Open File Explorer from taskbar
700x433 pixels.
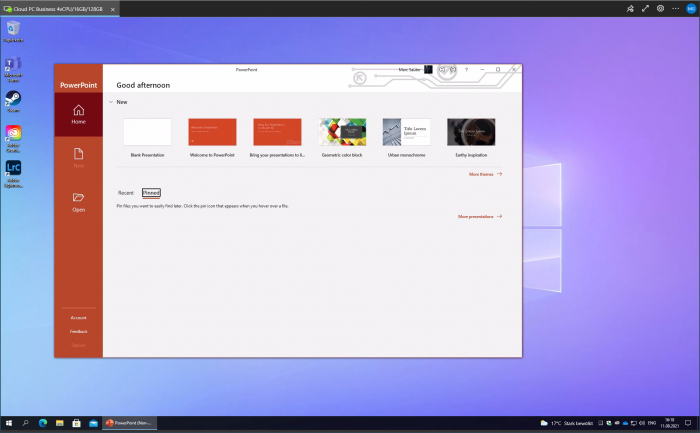[x=59, y=423]
